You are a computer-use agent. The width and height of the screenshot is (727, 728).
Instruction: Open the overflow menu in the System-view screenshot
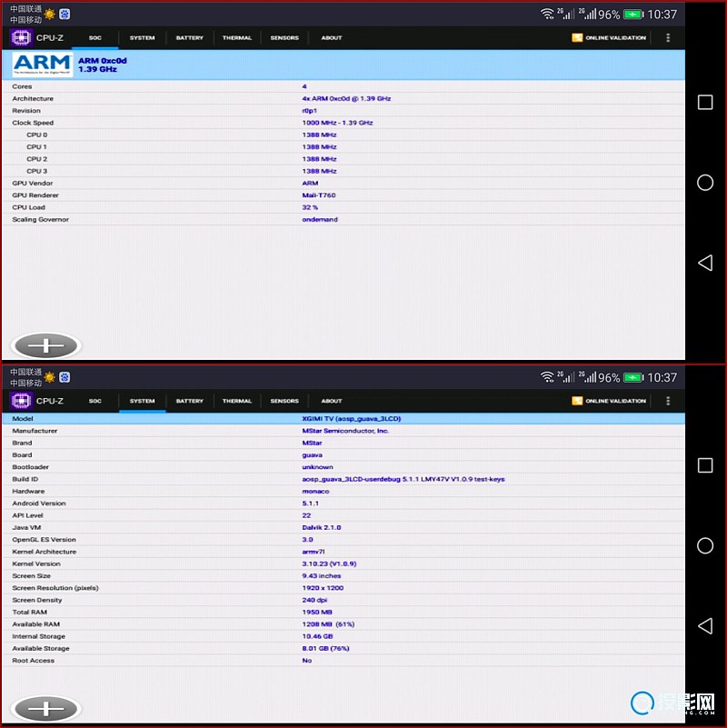pyautogui.click(x=668, y=401)
